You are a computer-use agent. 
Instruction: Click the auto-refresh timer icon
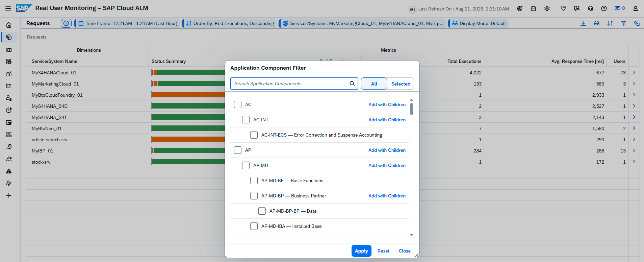coord(412,9)
